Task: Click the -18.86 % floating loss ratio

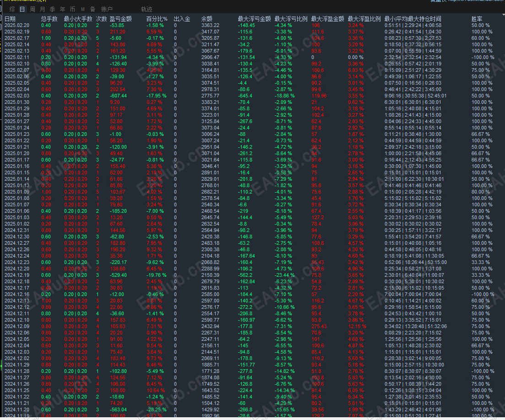Action: (x=284, y=96)
